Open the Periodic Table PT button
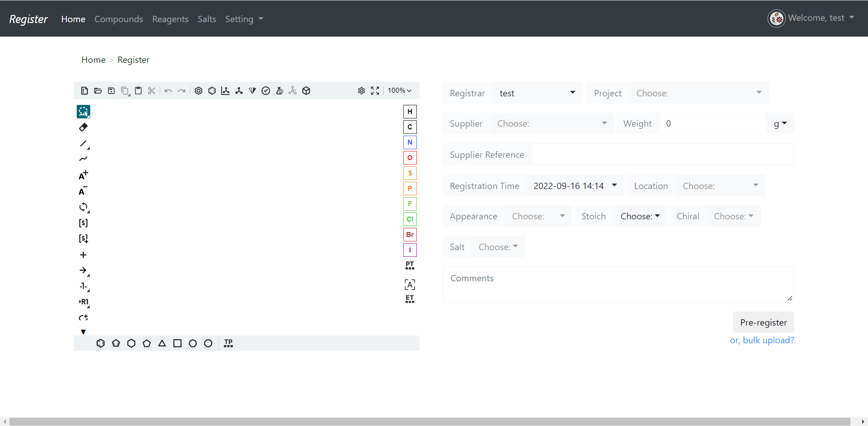 pos(410,265)
